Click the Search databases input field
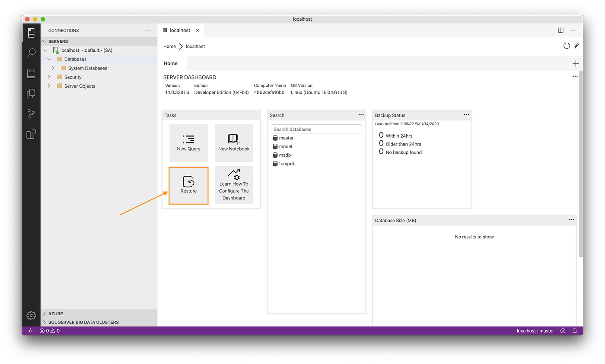This screenshot has width=605, height=364. click(316, 129)
